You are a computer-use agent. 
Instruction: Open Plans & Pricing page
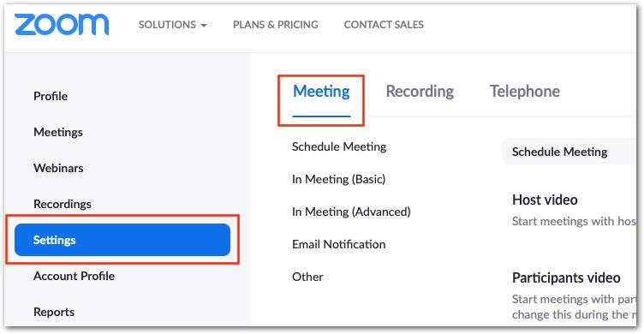[x=276, y=25]
